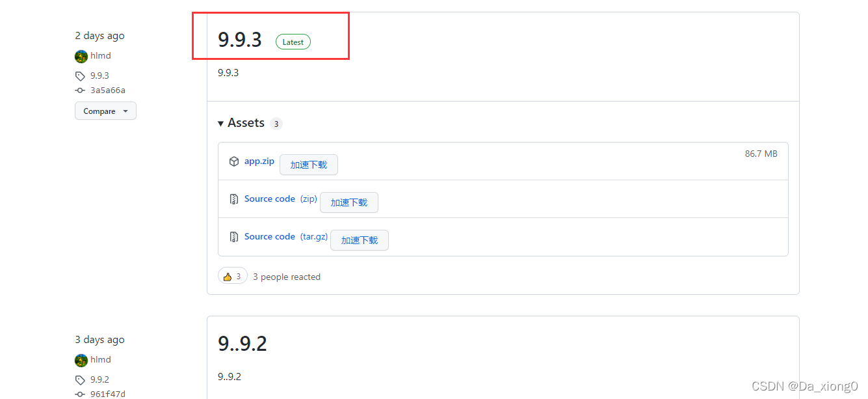Viewport: 868px width, 399px height.
Task: Open hlmd avatar beside 9.9.3 release
Action: 81,56
